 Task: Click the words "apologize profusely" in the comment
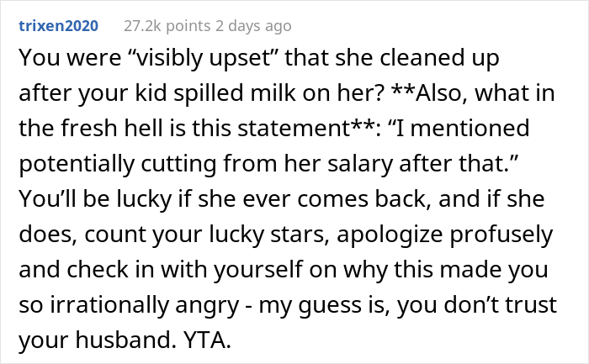pyautogui.click(x=445, y=235)
